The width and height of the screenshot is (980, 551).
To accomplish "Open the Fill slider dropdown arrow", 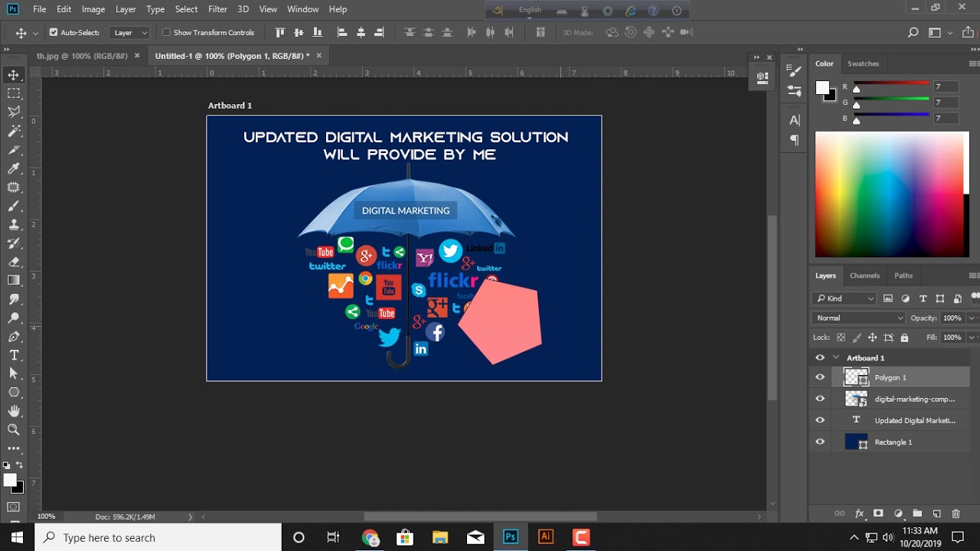I will pos(972,337).
